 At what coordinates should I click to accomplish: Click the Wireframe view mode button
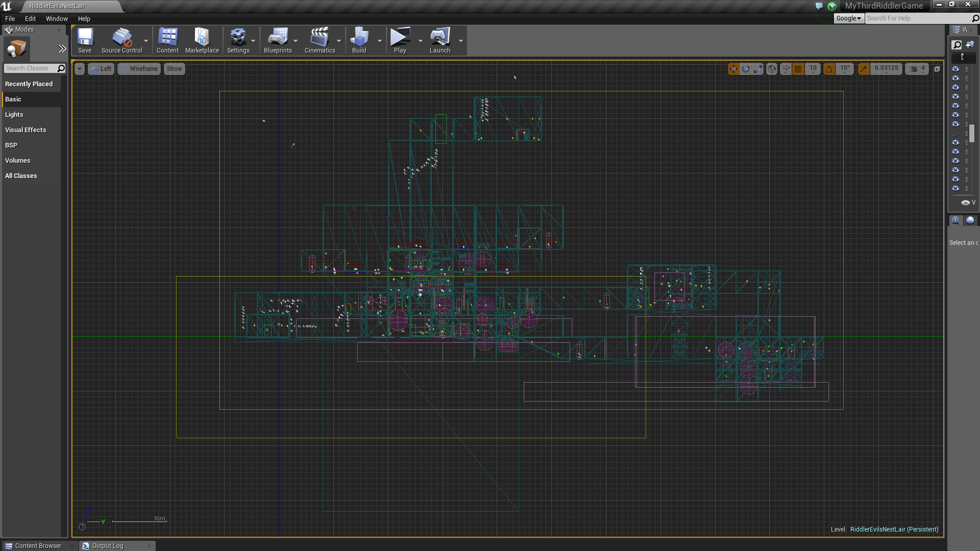pos(139,69)
